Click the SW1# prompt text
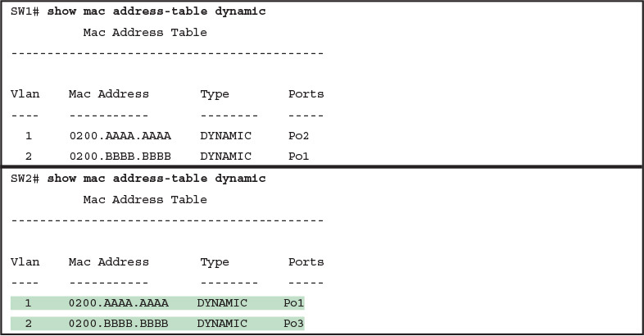 (25, 12)
